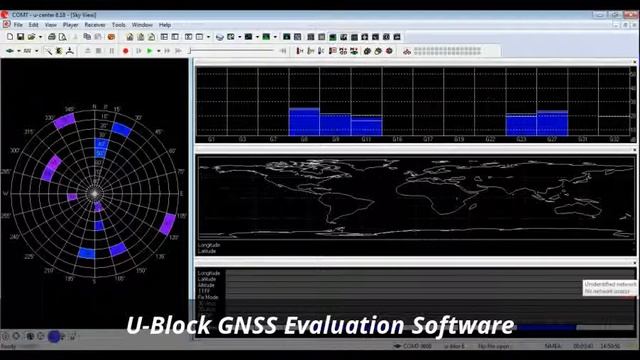Click the debug messages bug icon
Viewport: 640px width, 360px height.
point(59,51)
